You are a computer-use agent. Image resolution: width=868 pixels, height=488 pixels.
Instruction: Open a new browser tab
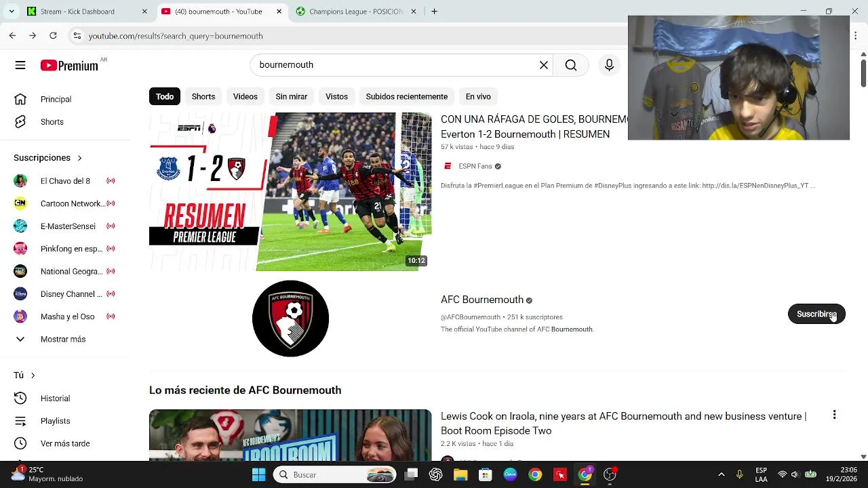tap(434, 12)
